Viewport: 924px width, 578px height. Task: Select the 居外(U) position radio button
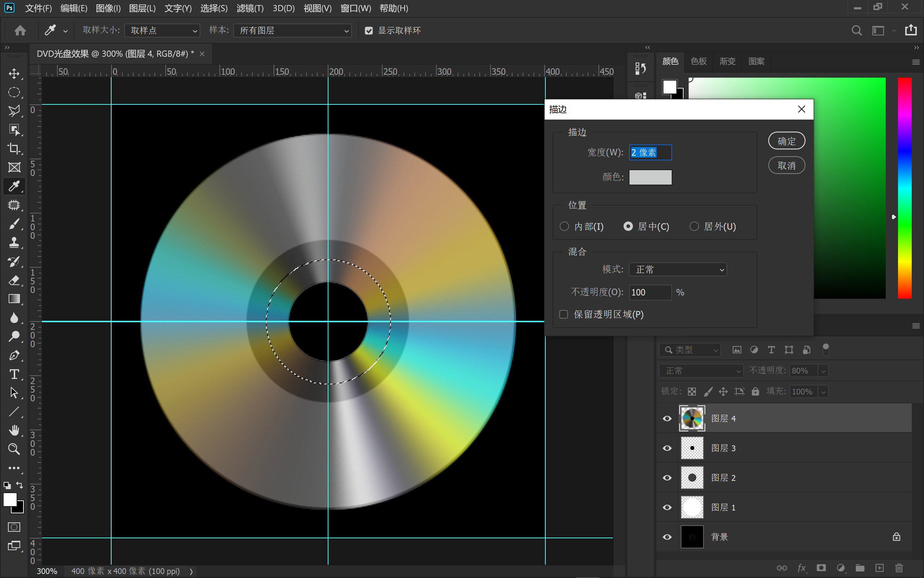coord(694,226)
